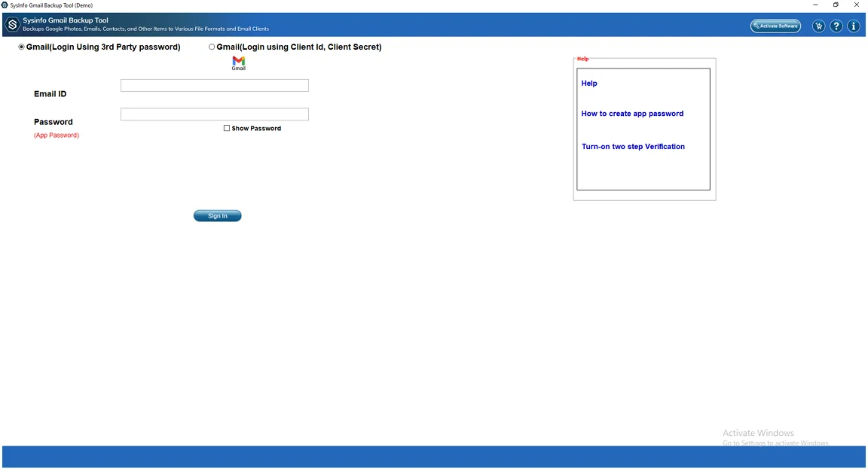Select Gmail login using Client Id, Client Secret

(212, 47)
